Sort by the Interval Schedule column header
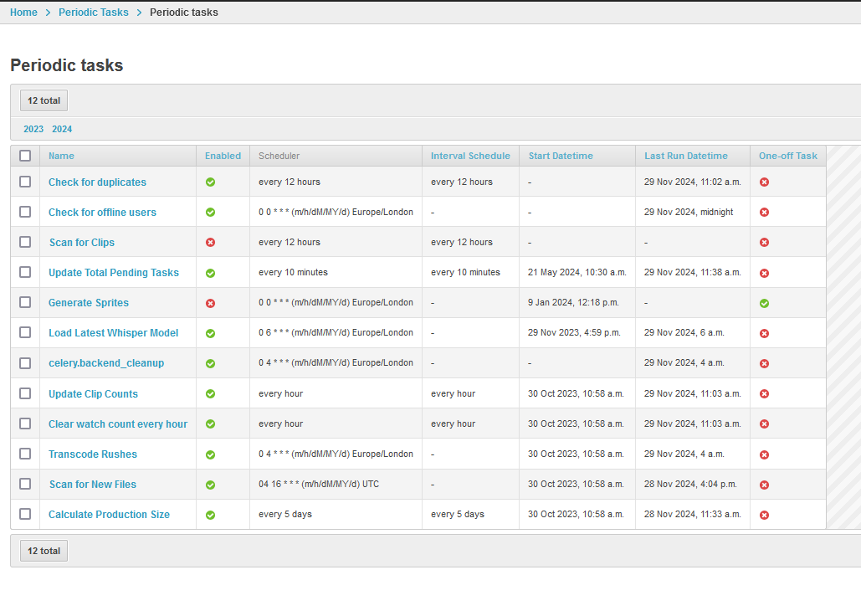The width and height of the screenshot is (861, 616). 470,156
